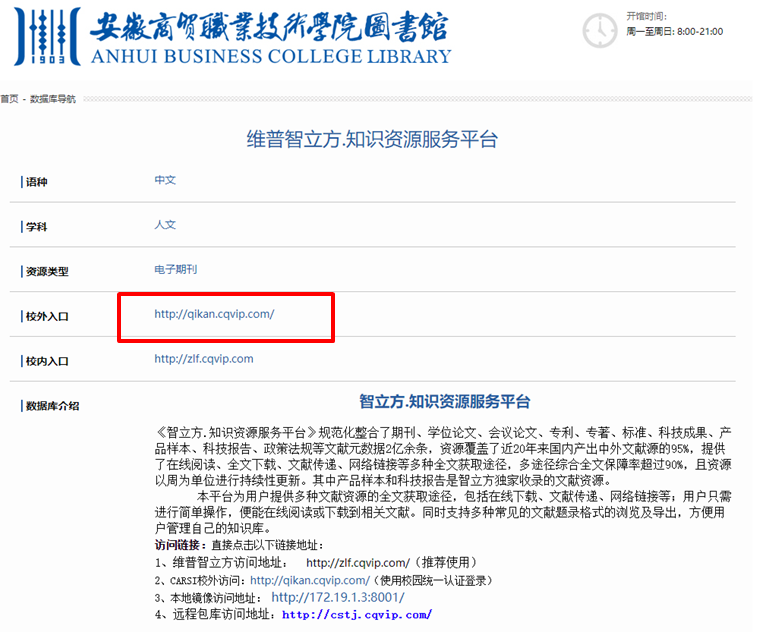Click the hours text 周一至周日: 8:00-21:00
This screenshot has width=762, height=633.
point(675,32)
